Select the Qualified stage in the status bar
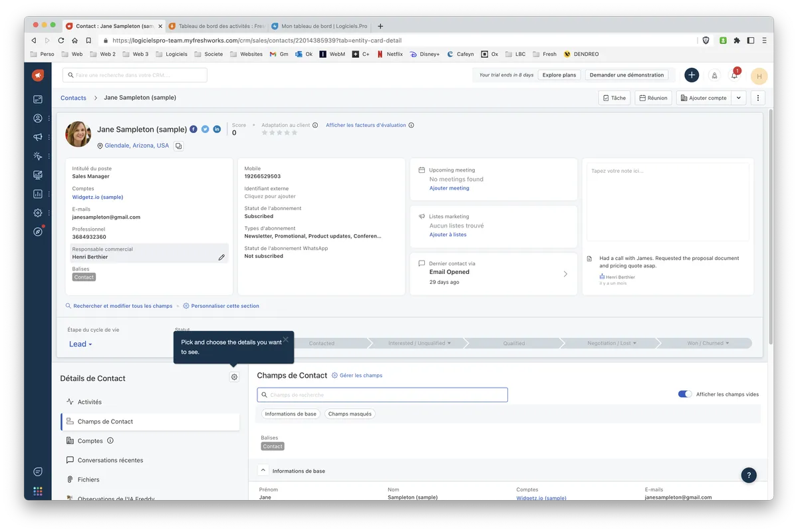Screen dimensions: 798x532 [x=513, y=343]
